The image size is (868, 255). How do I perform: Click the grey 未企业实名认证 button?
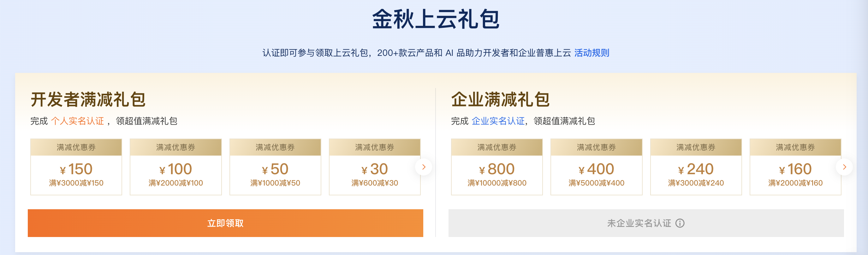click(x=639, y=223)
